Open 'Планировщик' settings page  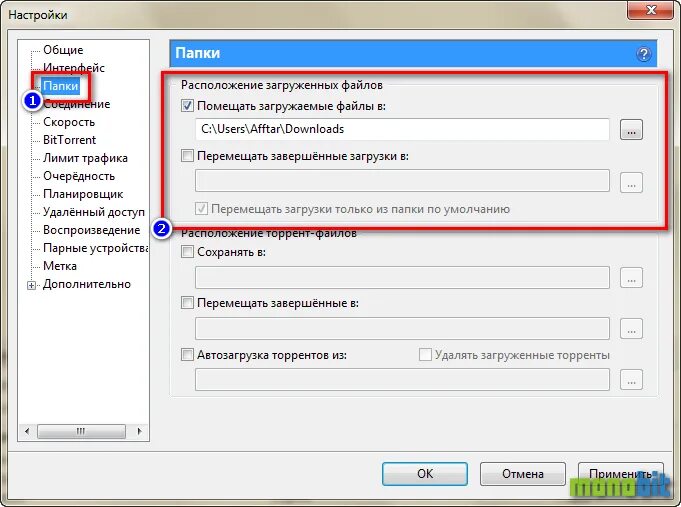pos(83,194)
